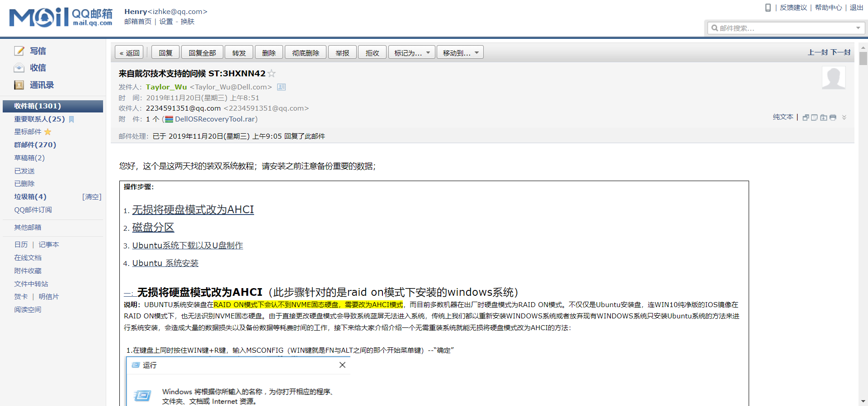Click the magnifier icon in the search box
This screenshot has width=868, height=406.
click(714, 28)
